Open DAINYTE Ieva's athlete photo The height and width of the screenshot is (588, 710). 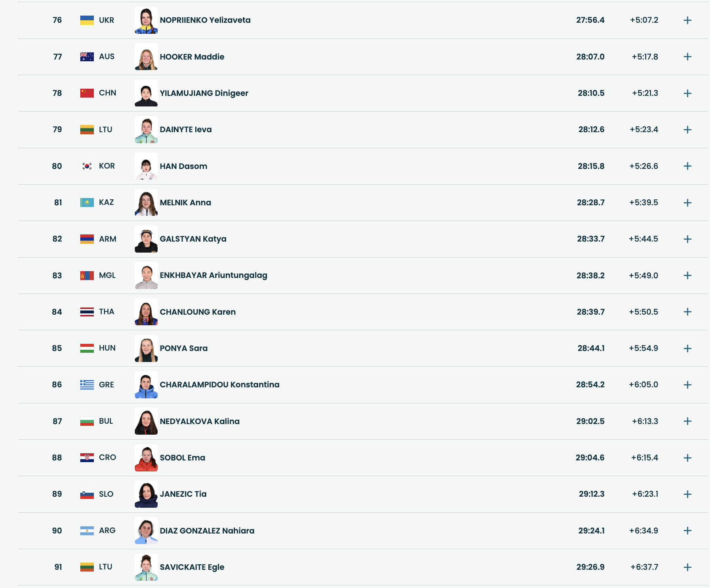pyautogui.click(x=146, y=130)
